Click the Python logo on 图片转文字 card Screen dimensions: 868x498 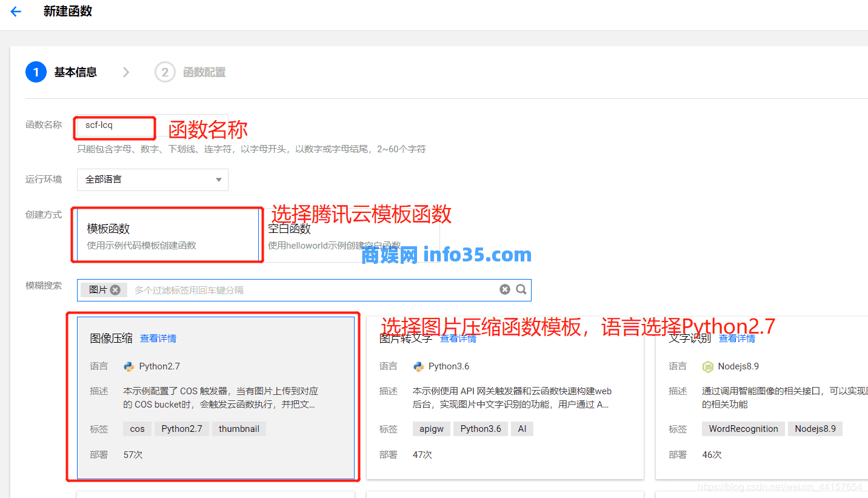pos(418,366)
